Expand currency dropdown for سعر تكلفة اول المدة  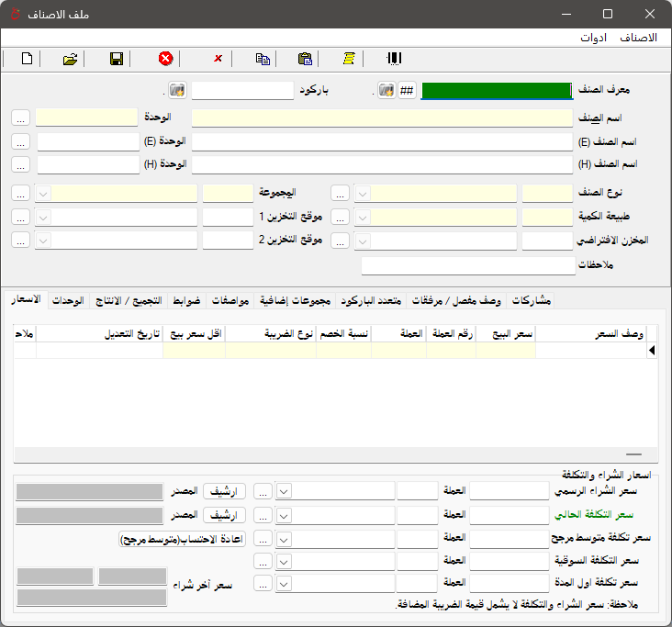(x=284, y=583)
